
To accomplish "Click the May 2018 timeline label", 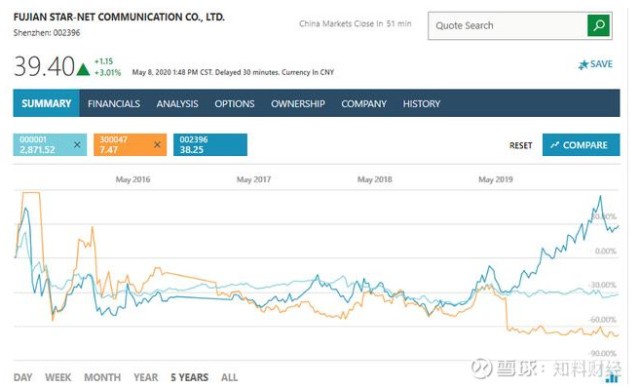I will point(374,180).
